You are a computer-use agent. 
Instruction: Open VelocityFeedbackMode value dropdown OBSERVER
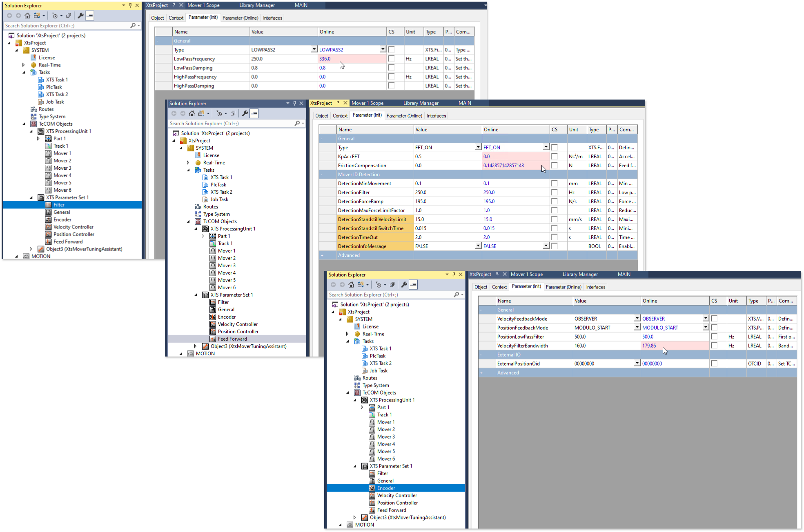pyautogui.click(x=637, y=318)
